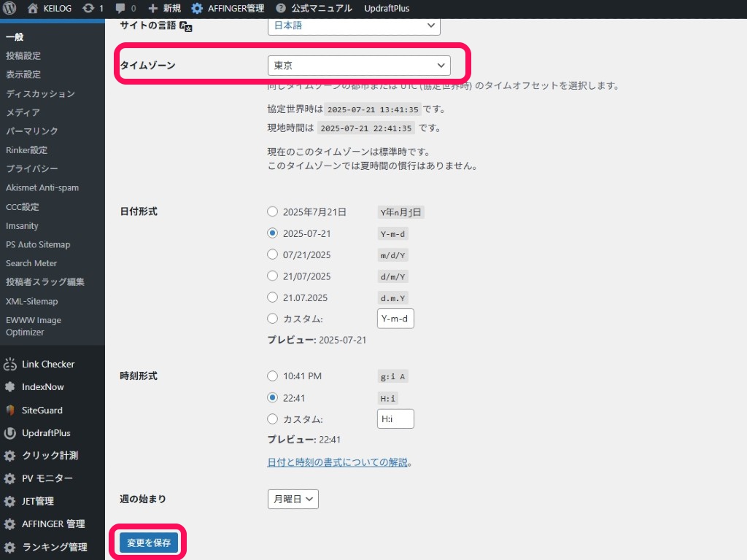Click the KEILOG home icon
Image resolution: width=747 pixels, height=560 pixels.
(32, 8)
